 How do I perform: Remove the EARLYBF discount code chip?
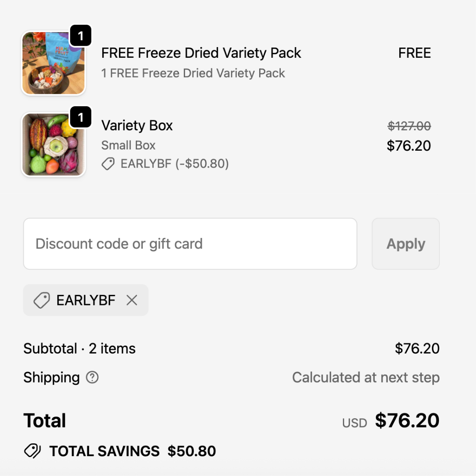click(132, 300)
